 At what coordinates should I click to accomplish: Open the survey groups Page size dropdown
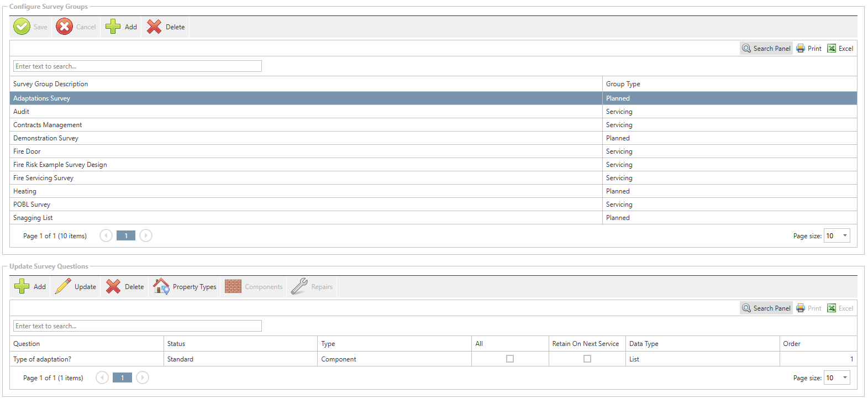tap(844, 236)
